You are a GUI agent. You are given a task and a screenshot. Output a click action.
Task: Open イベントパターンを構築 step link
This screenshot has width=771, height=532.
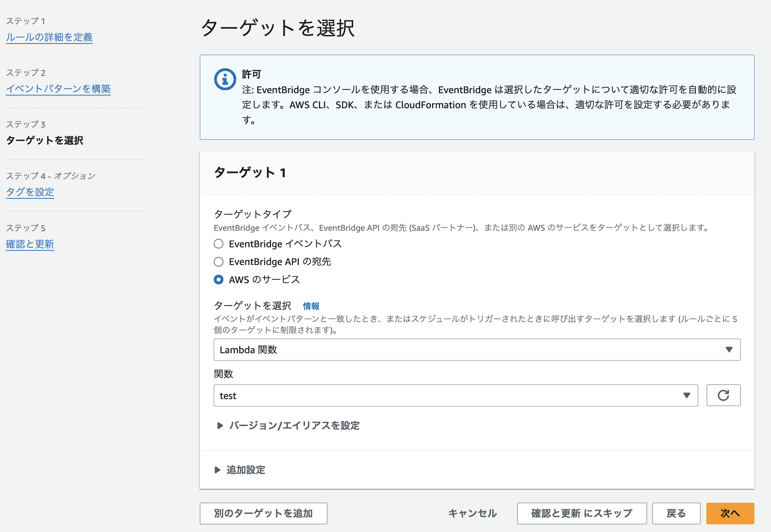[58, 89]
